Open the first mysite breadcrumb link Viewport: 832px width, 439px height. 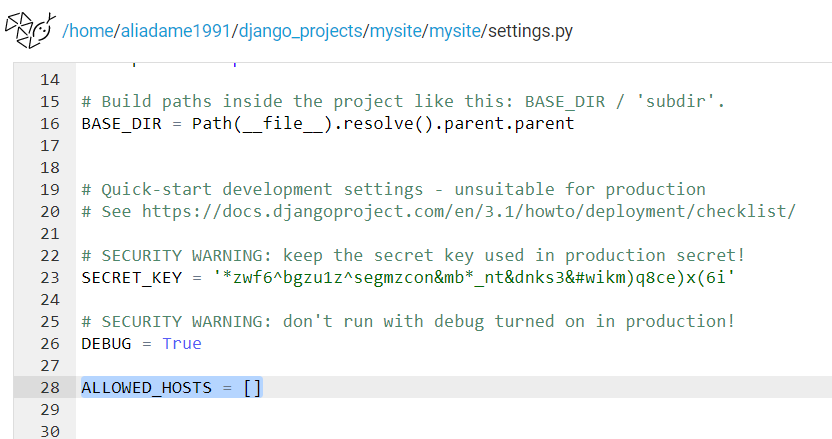(395, 31)
